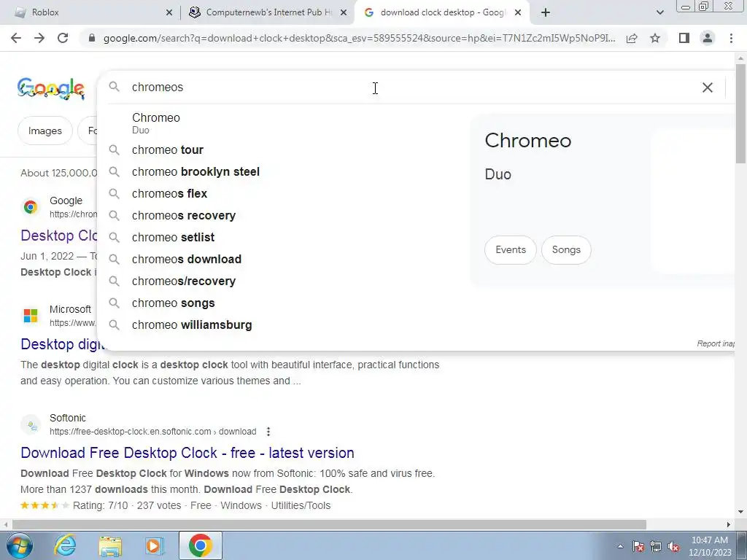
Task: Go back using the browser back arrow
Action: point(16,38)
